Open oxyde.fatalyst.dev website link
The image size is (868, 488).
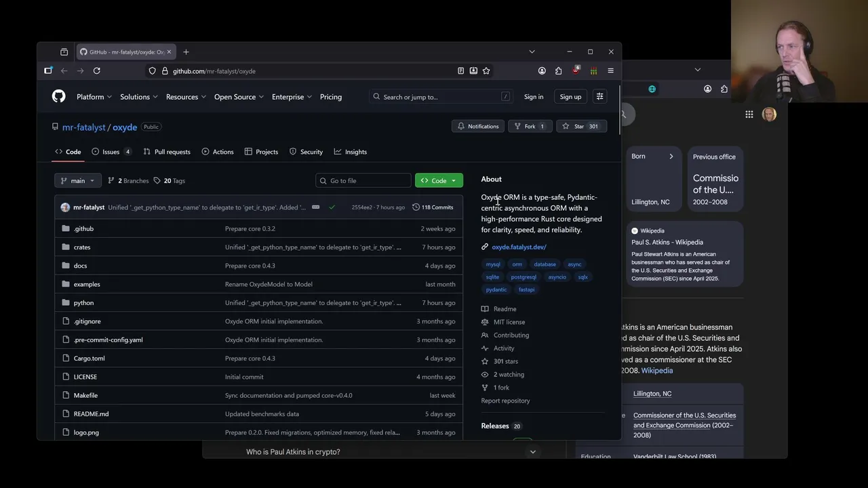pos(519,247)
